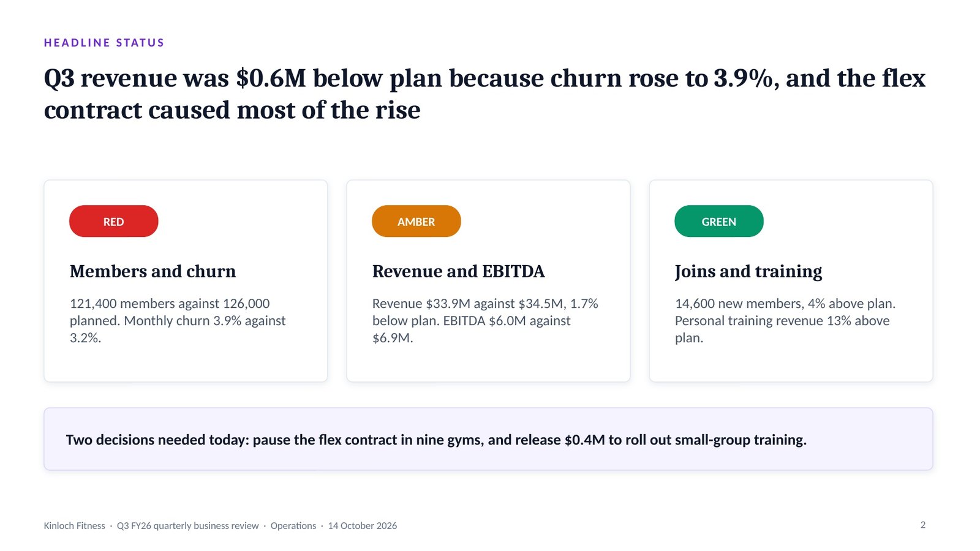This screenshot has height=551, width=980.
Task: Click the HEADLINE STATUS section label
Action: point(104,43)
